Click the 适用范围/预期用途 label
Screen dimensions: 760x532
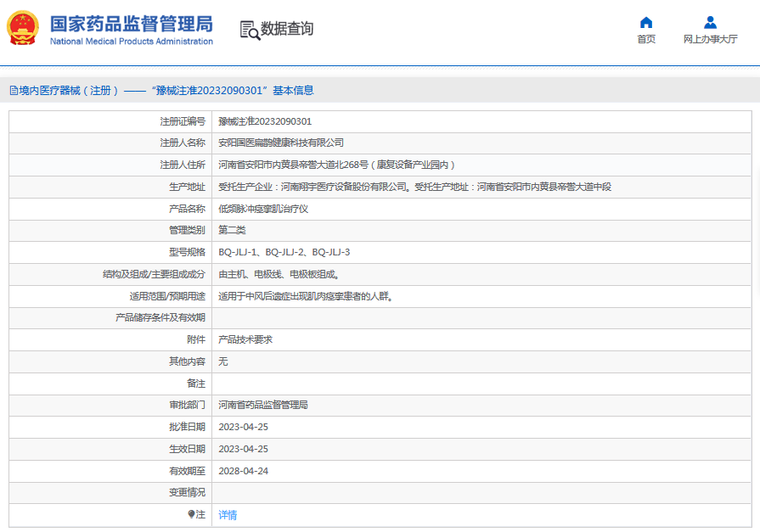pos(167,296)
